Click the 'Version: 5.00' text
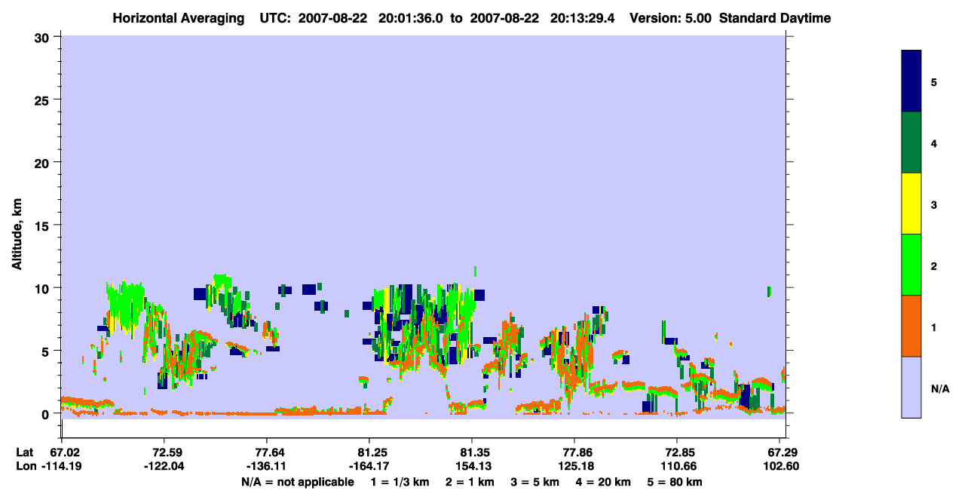The height and width of the screenshot is (503, 980). coord(670,17)
